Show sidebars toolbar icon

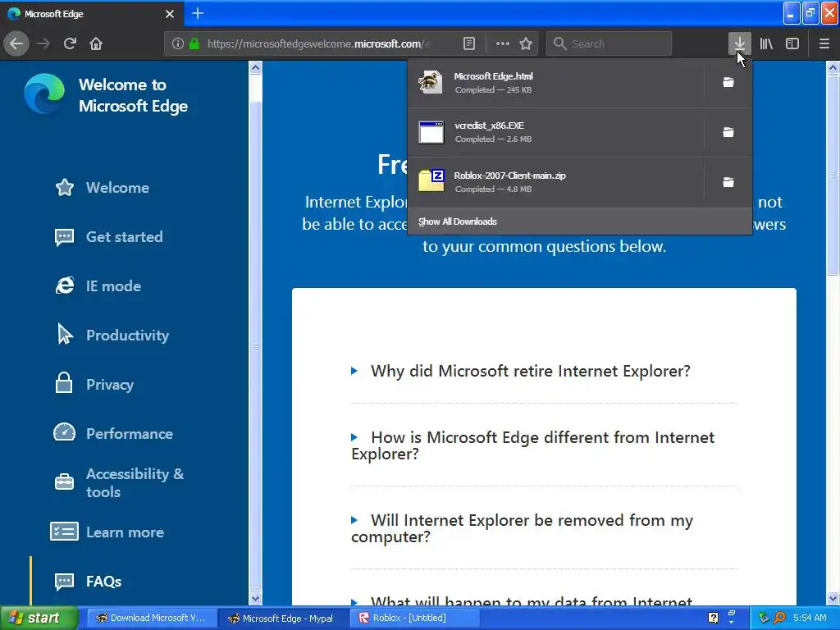click(x=792, y=43)
